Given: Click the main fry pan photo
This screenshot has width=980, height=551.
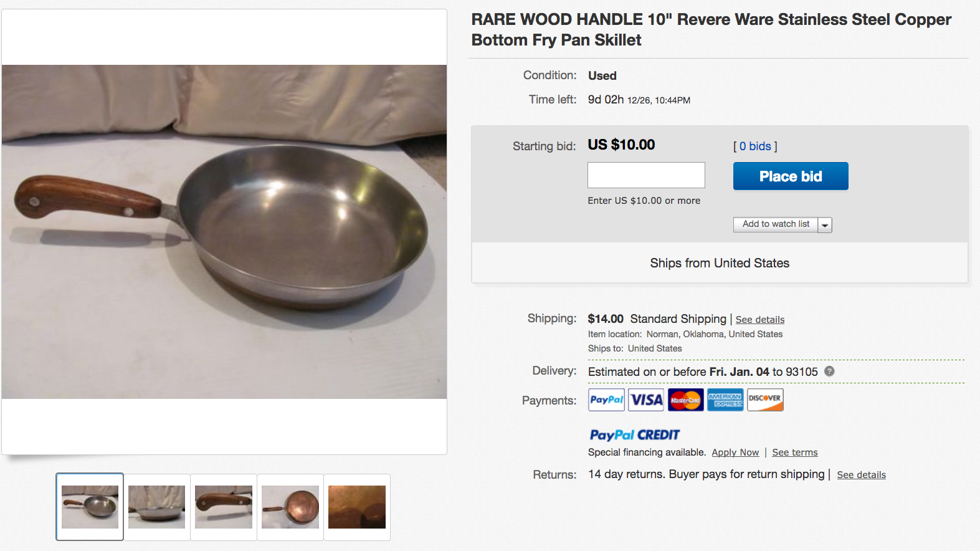Looking at the screenshot, I should (x=224, y=231).
